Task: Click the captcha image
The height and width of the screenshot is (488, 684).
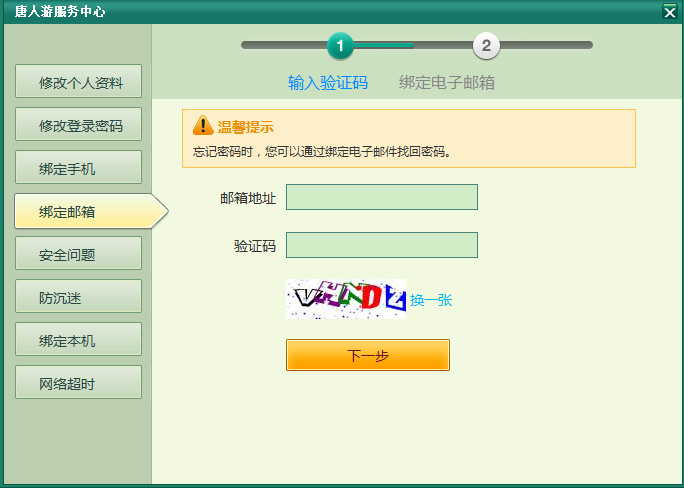Action: [346, 298]
